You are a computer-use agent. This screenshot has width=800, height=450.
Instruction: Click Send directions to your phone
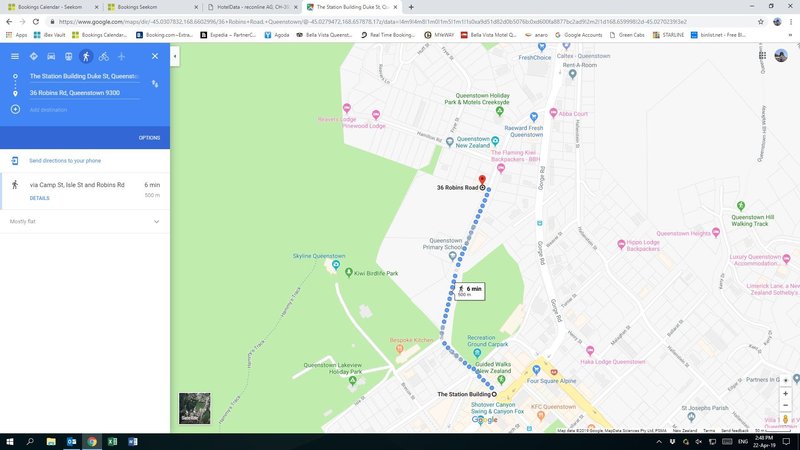pyautogui.click(x=64, y=160)
